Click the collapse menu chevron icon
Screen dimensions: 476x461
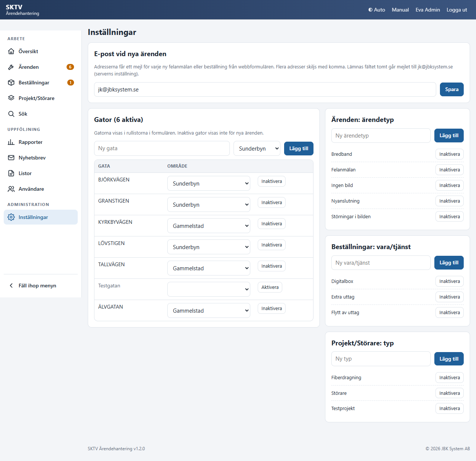pos(11,286)
